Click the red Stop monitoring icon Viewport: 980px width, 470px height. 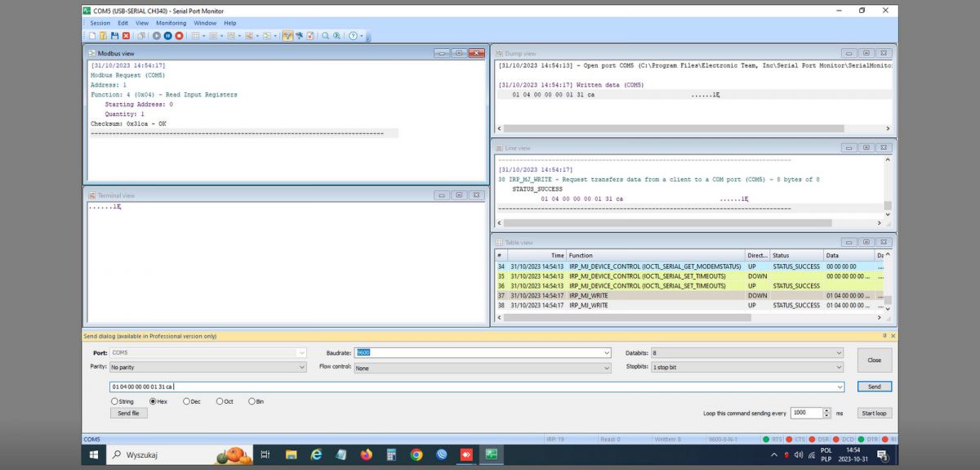pyautogui.click(x=179, y=36)
